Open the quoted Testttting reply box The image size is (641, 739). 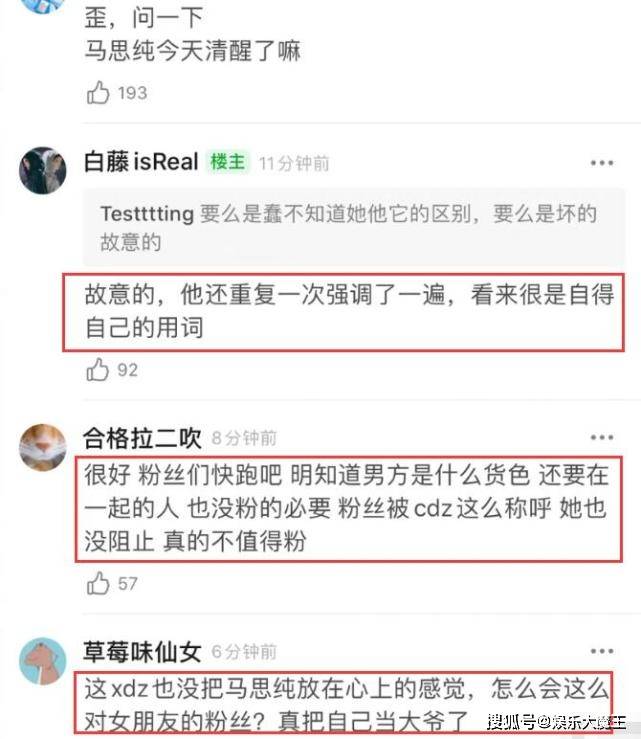tap(354, 227)
